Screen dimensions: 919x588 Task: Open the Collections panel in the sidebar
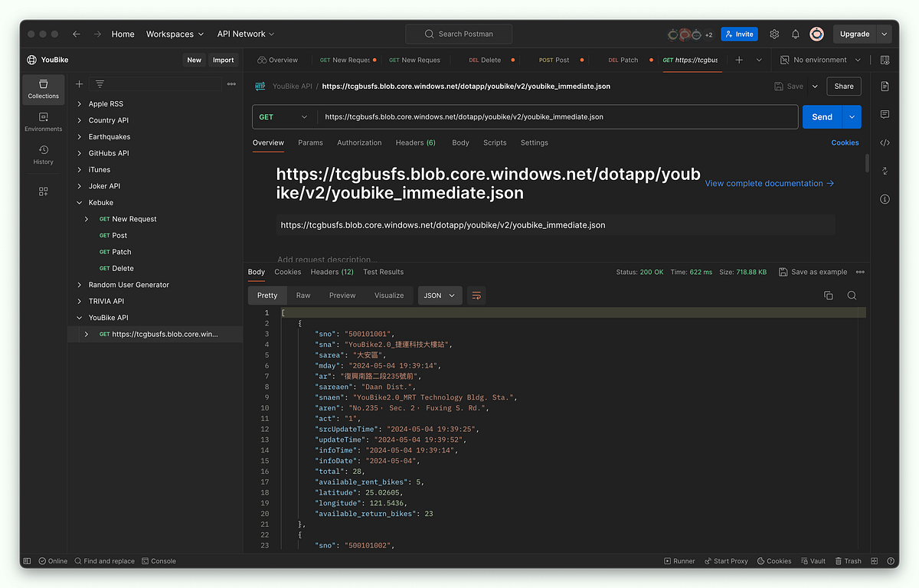43,88
